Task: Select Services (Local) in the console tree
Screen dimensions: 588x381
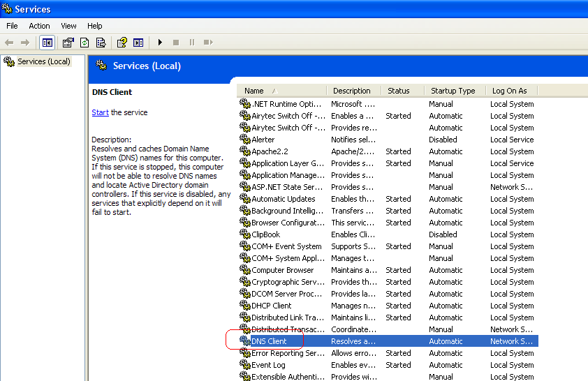Action: (x=44, y=61)
